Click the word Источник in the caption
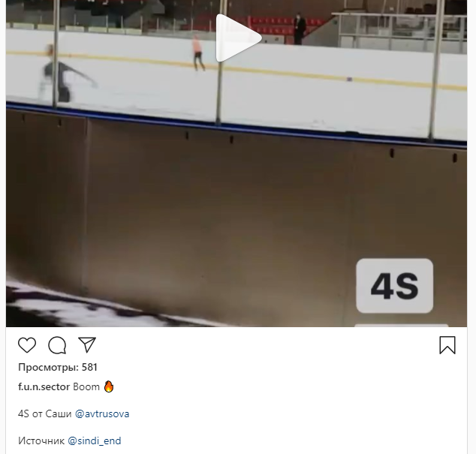Screen dimensions: 476x454 point(41,440)
